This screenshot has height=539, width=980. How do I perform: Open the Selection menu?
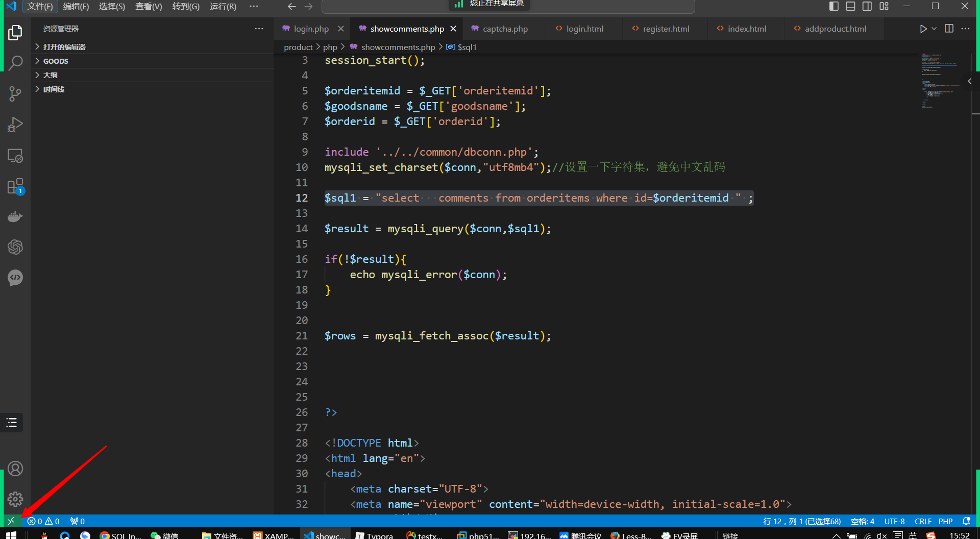112,7
